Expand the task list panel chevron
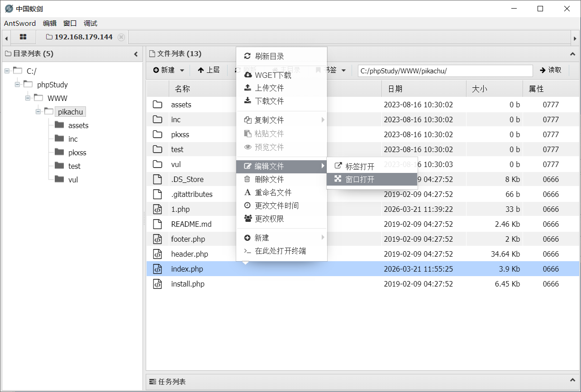This screenshot has width=581, height=392. point(572,381)
